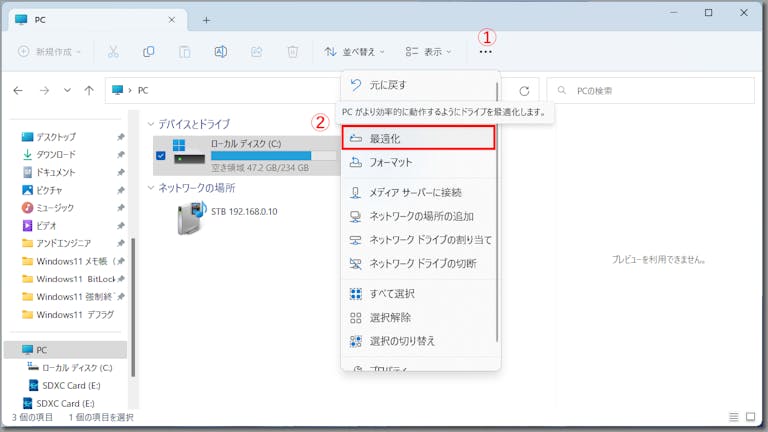Switch to details view icon in status bar
Viewport: 768px width, 432px height.
coord(734,417)
